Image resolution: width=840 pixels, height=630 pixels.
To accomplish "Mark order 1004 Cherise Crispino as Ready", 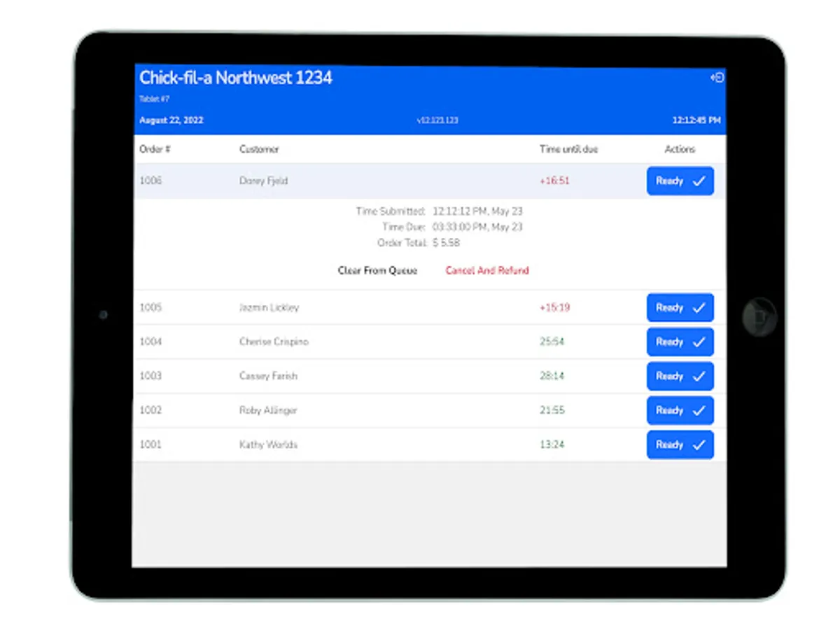I will [x=680, y=342].
